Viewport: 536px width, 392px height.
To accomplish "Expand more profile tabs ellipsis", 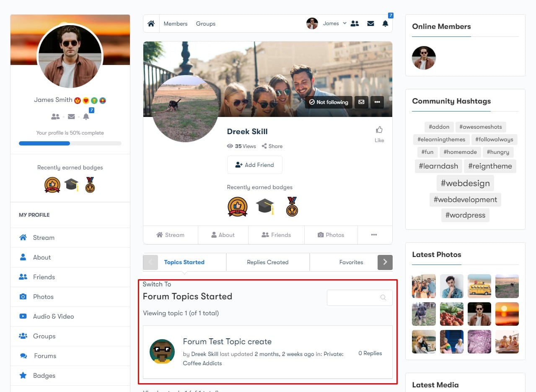I will point(374,235).
